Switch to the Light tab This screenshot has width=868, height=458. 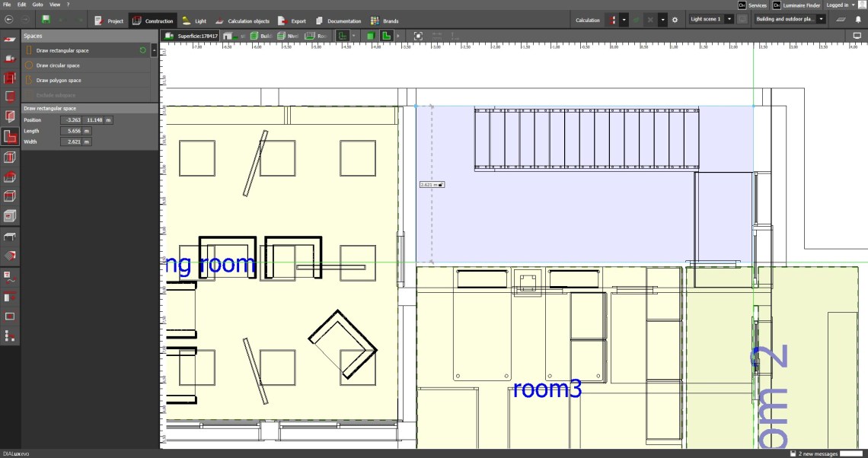(x=194, y=21)
